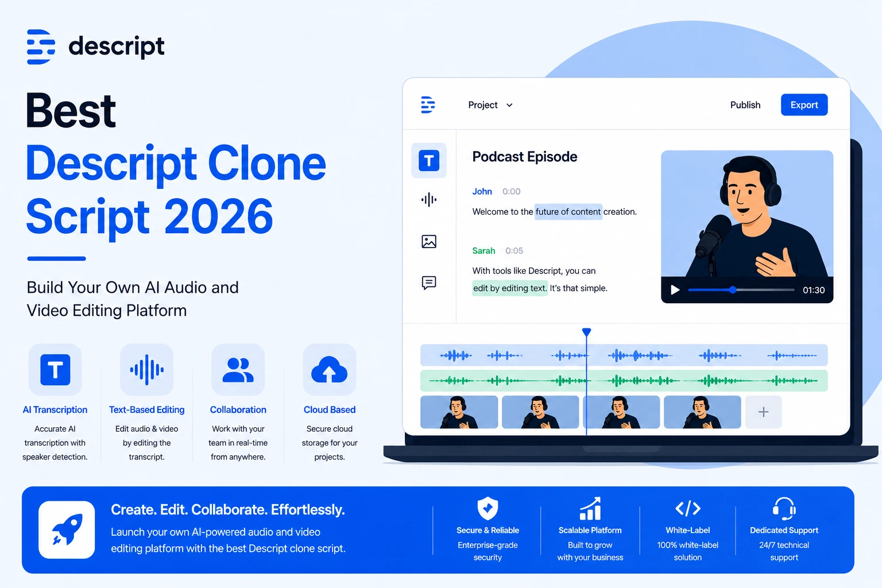Click the Collaboration people icon
Viewport: 882px width, 588px height.
click(238, 370)
